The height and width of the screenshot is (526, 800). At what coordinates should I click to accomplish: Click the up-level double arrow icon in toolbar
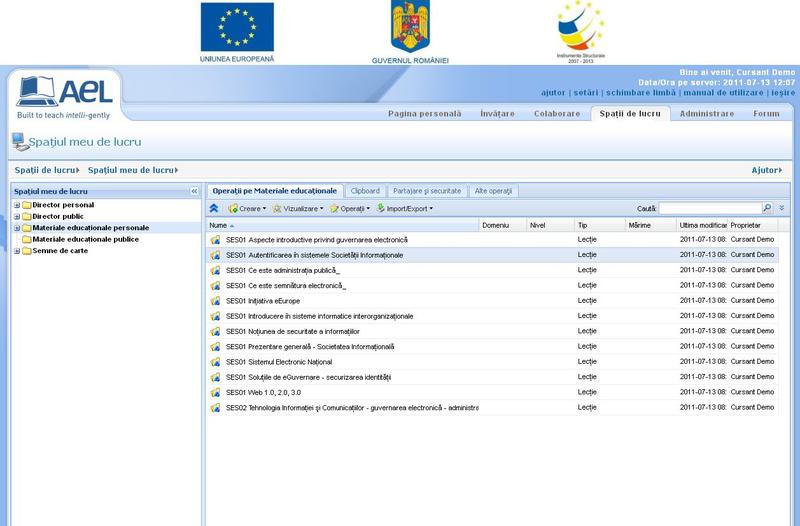pos(214,208)
